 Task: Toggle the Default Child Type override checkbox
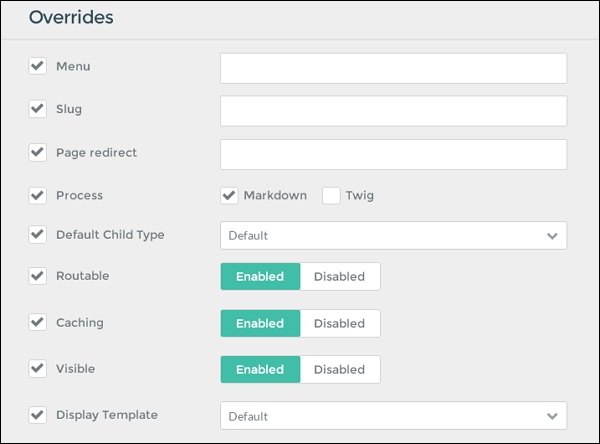click(x=38, y=234)
